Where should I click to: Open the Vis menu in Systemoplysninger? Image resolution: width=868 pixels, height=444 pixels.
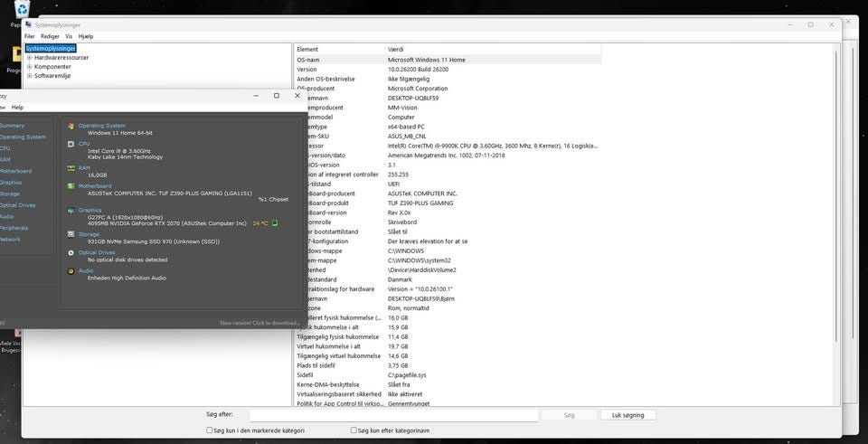point(69,36)
